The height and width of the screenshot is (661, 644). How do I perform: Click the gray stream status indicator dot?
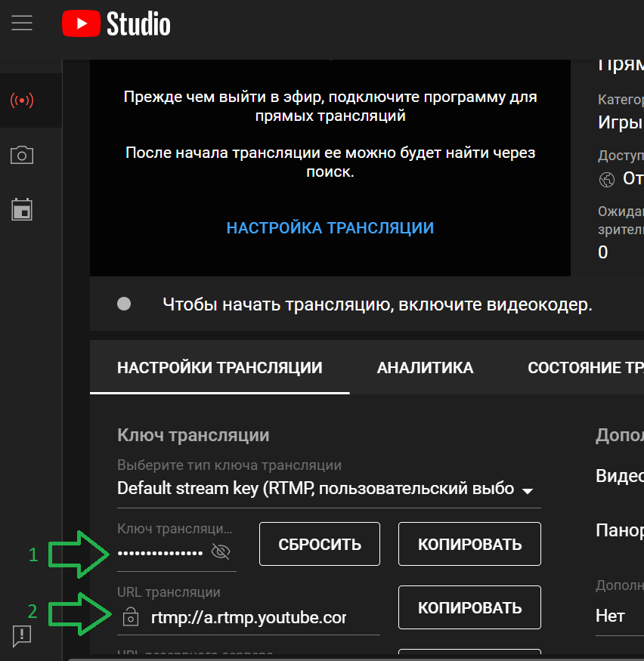pos(124,304)
